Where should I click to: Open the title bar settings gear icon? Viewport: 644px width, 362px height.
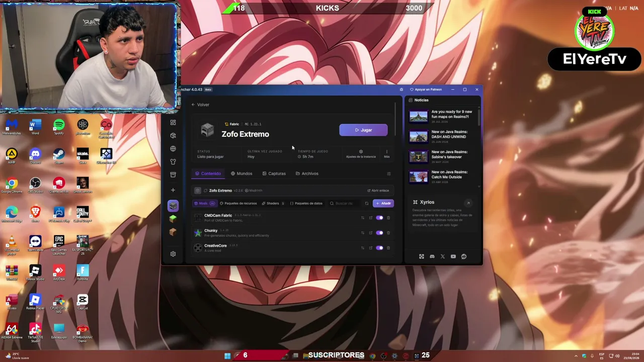click(401, 89)
